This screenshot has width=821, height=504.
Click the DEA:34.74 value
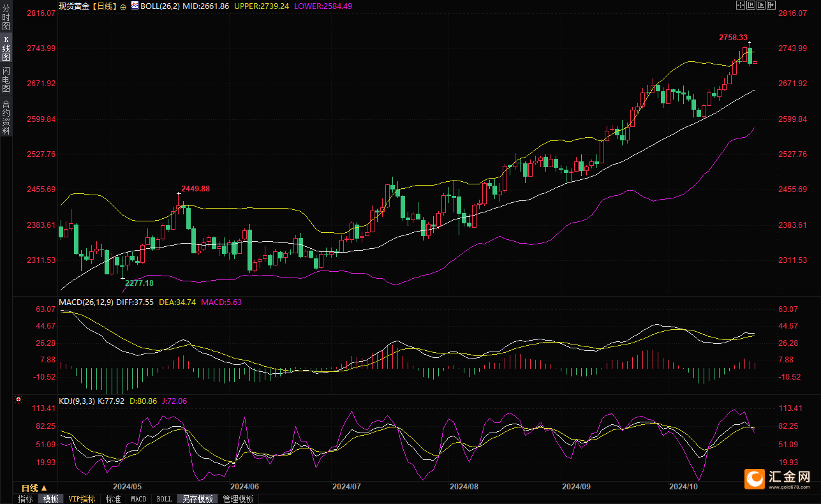(177, 302)
